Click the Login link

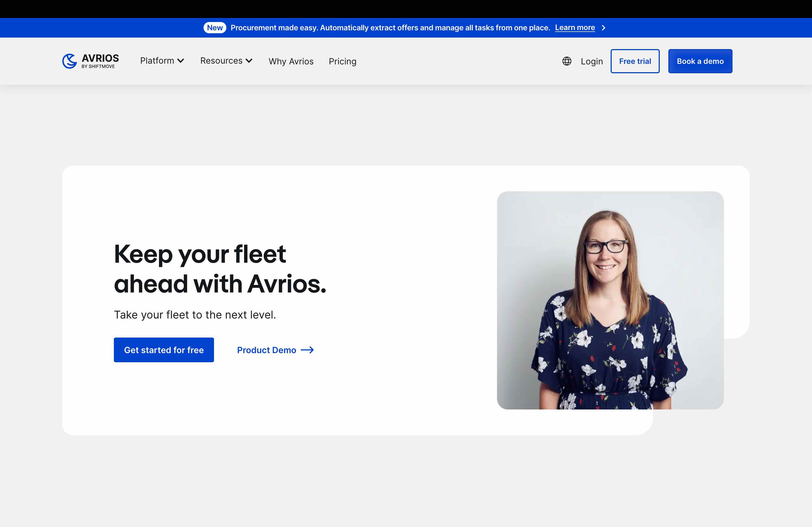(x=592, y=61)
